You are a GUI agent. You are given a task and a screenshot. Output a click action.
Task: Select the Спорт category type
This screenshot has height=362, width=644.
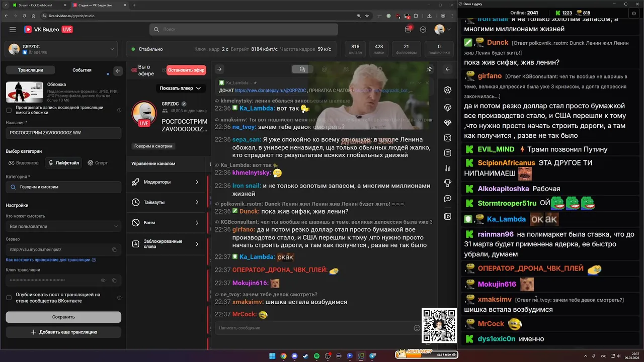pos(98,163)
